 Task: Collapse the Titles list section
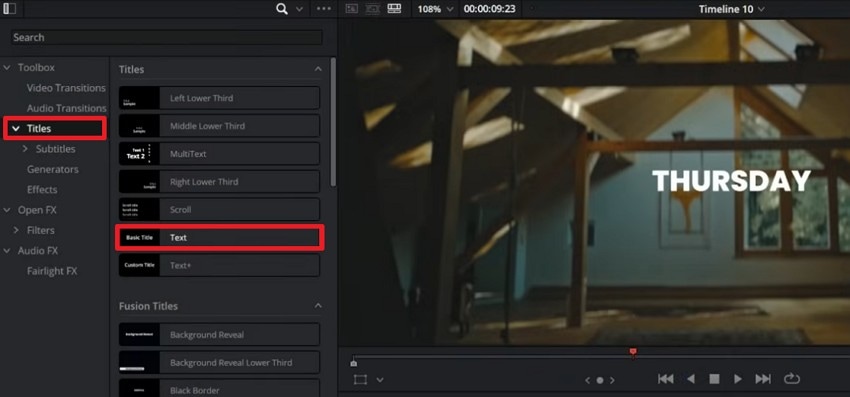click(x=318, y=69)
